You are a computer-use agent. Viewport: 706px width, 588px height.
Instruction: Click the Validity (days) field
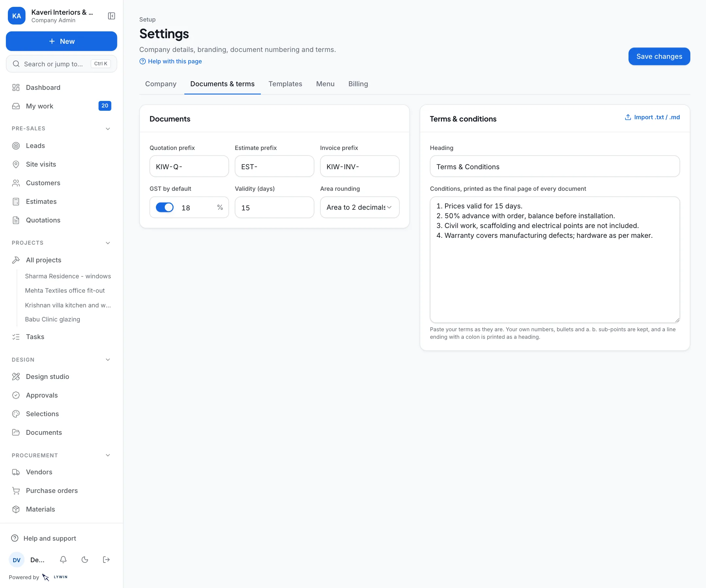click(x=274, y=207)
